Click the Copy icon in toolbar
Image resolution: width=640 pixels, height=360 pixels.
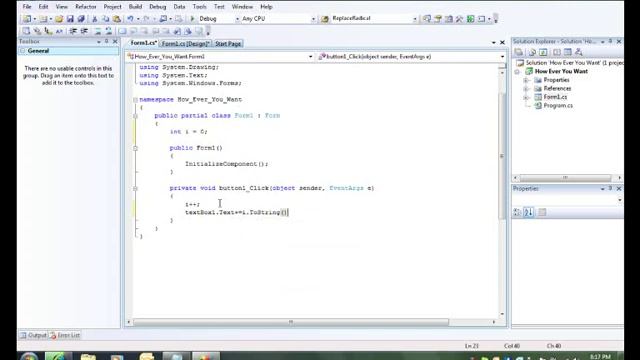tap(106, 19)
